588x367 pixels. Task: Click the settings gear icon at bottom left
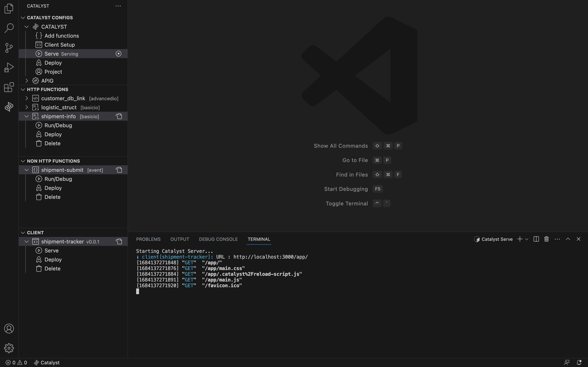coord(9,348)
